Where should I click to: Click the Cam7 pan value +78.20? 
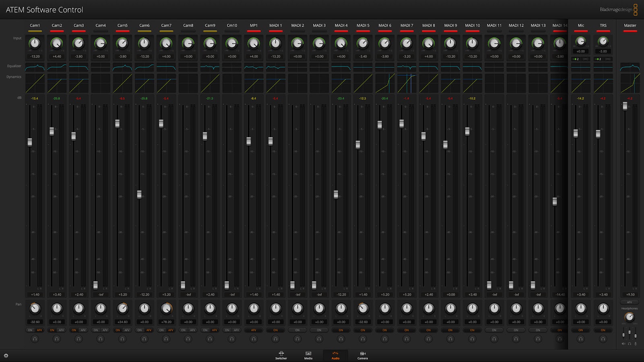(x=166, y=322)
